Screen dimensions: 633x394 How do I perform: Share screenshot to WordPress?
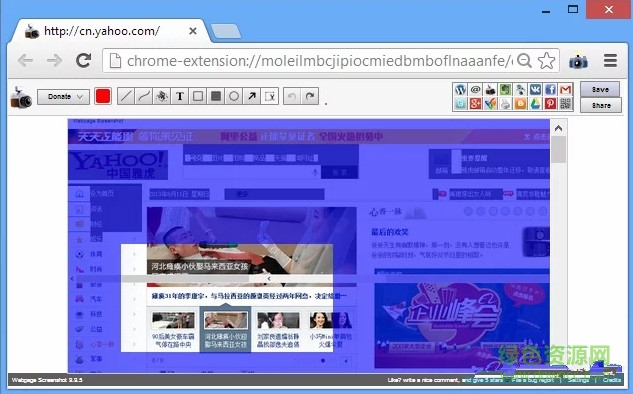coord(461,90)
